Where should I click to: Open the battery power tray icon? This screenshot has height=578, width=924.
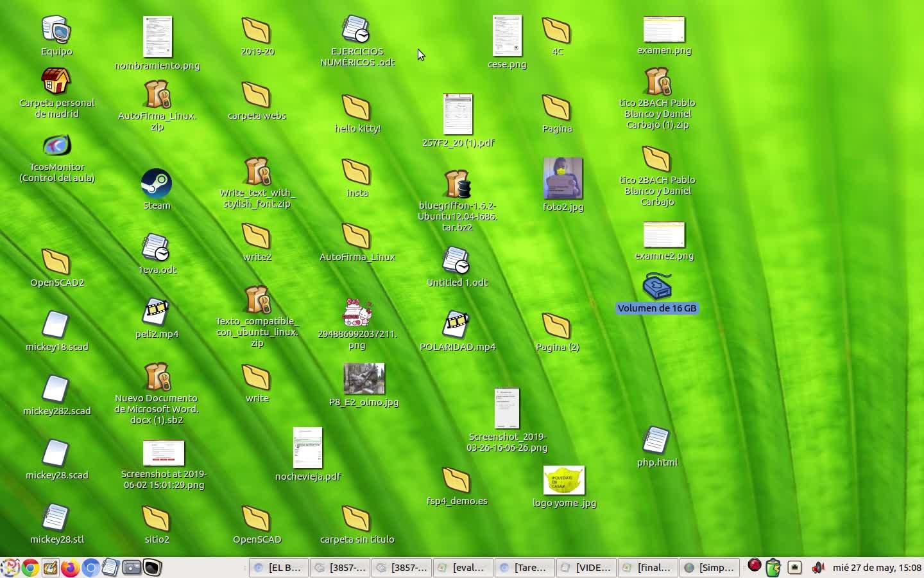(x=774, y=568)
